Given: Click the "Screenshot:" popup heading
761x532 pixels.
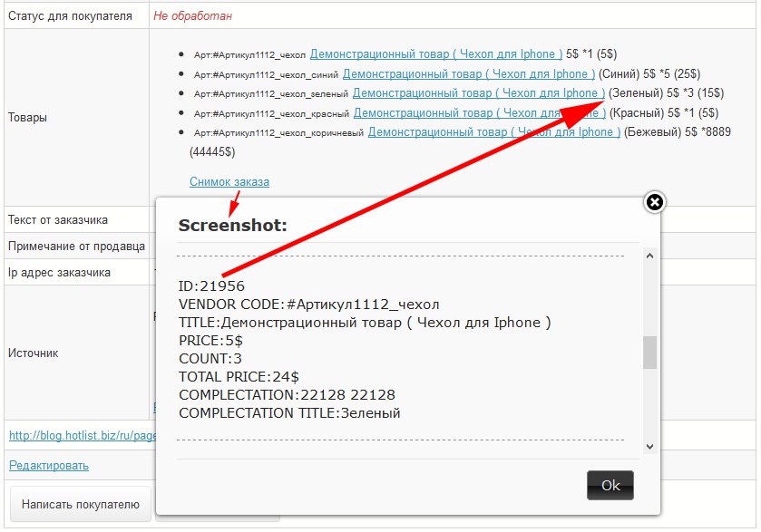Looking at the screenshot, I should (x=232, y=225).
